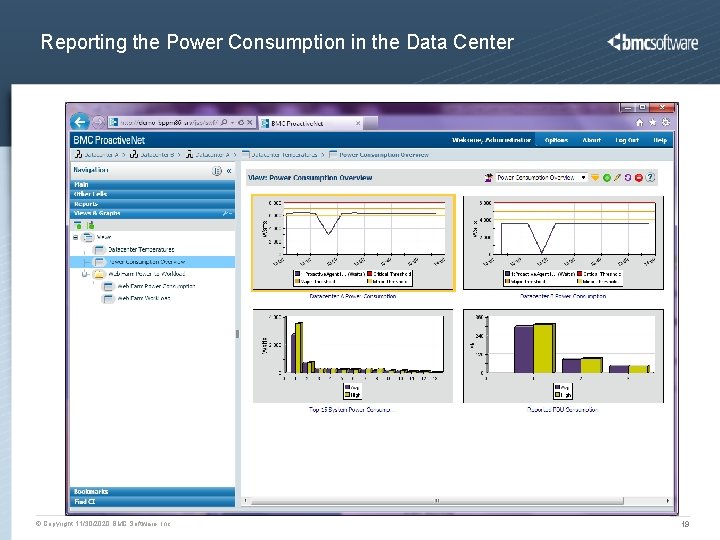Screen dimensions: 720x540
Task: Click the yellow down-arrow toolbar icon
Action: 595,178
